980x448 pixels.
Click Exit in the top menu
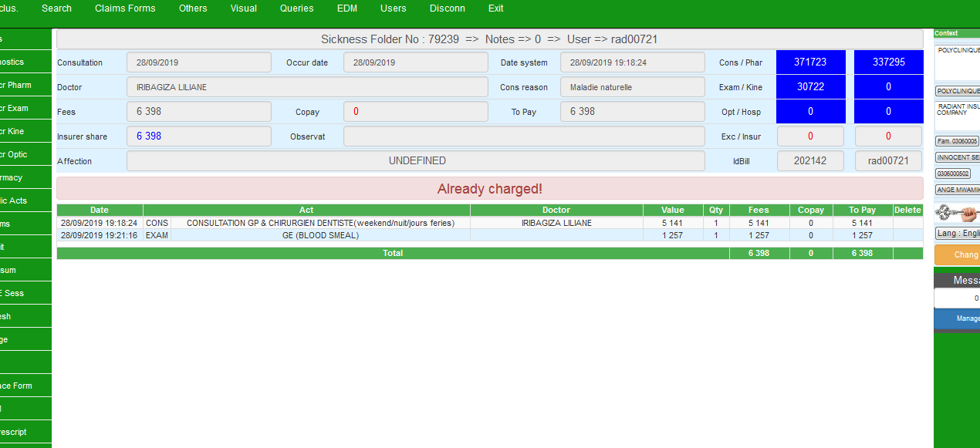(496, 8)
